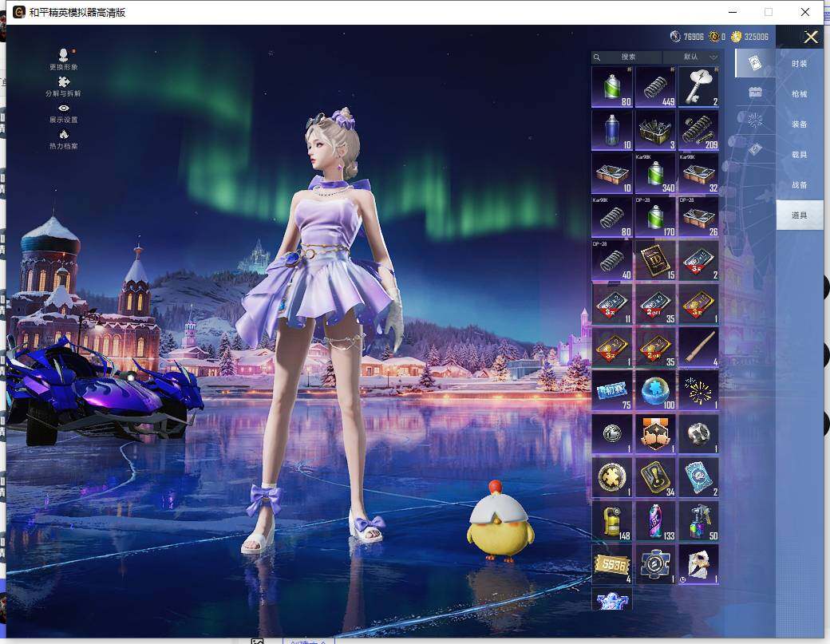This screenshot has width=830, height=644.
Task: Select the spring item with count 449
Action: [x=655, y=87]
